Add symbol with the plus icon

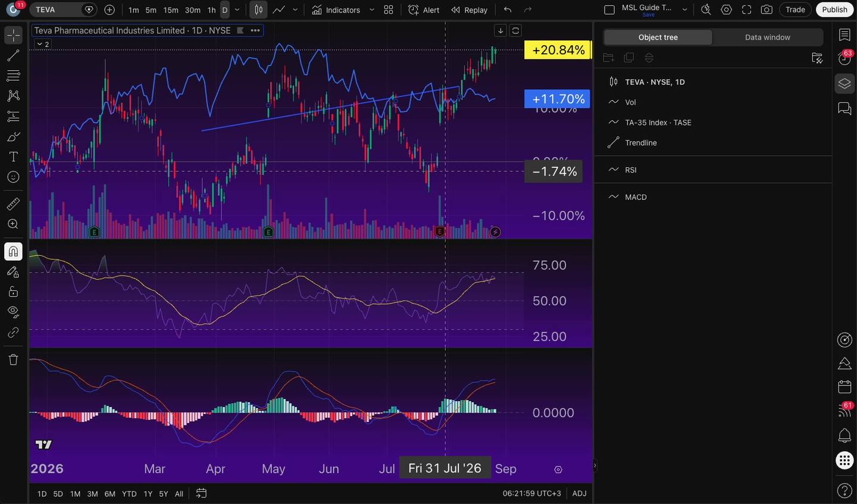pyautogui.click(x=110, y=10)
